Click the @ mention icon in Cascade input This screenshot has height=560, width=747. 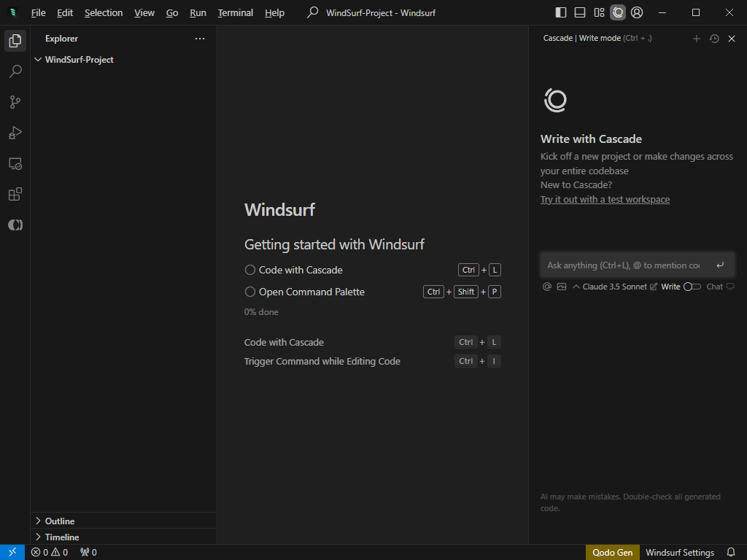547,287
